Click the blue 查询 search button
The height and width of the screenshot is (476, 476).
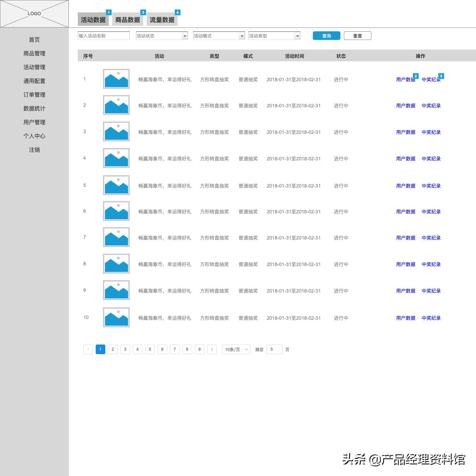(x=326, y=35)
